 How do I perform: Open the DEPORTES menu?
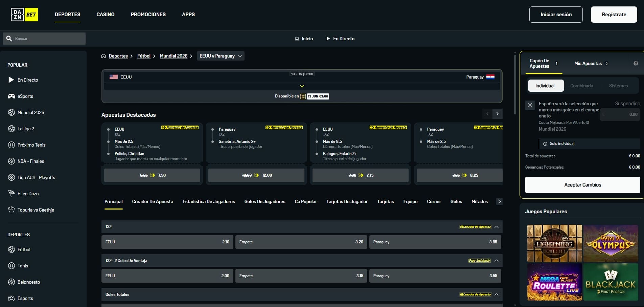click(68, 15)
